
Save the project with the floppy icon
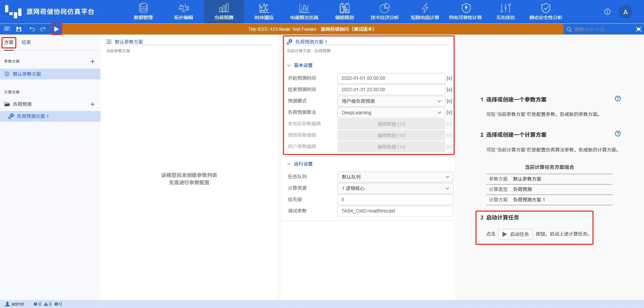pos(19,29)
